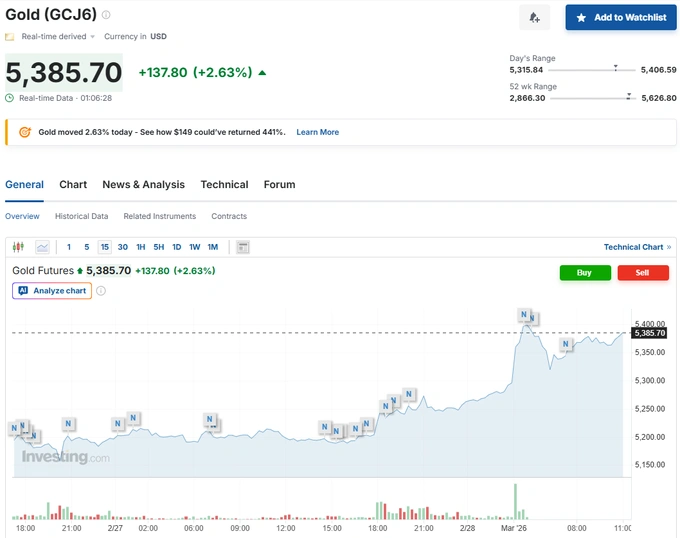Click the create alert bell icon
Screen dimensions: 680x538
tap(534, 18)
